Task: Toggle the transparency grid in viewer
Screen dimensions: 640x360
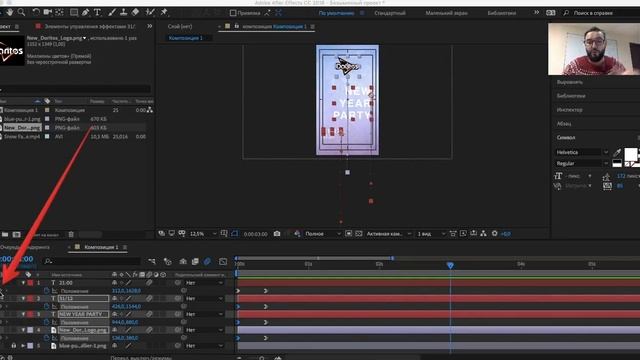Action: 359,234
